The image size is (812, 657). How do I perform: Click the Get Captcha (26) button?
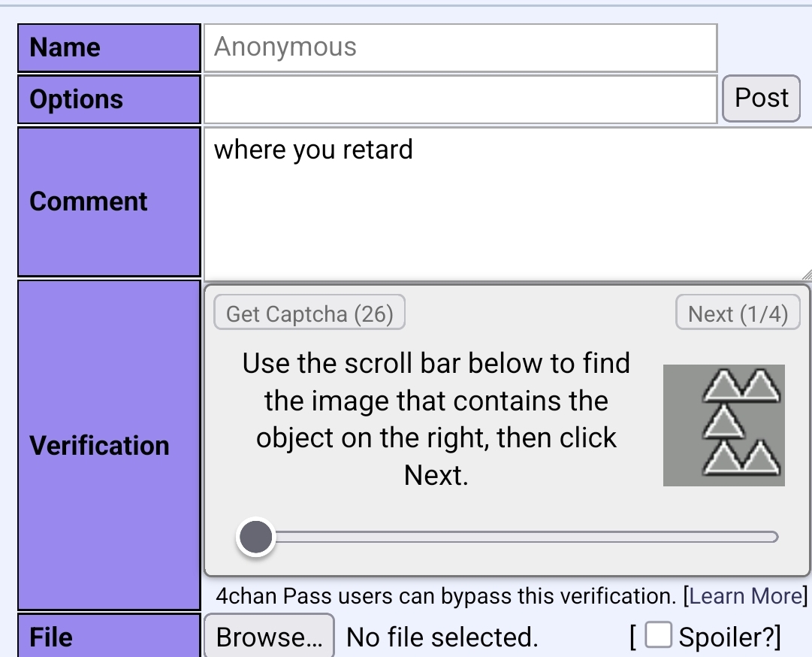tap(309, 313)
